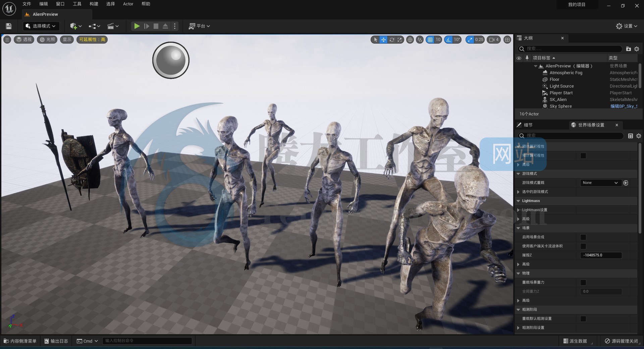Screen dimensions: 644x349
Task: Collapse the AlienPreview tree node
Action: pyautogui.click(x=536, y=66)
